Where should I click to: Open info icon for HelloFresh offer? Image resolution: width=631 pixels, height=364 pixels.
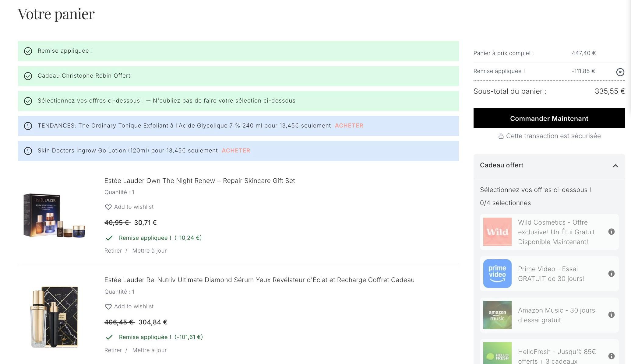[611, 356]
